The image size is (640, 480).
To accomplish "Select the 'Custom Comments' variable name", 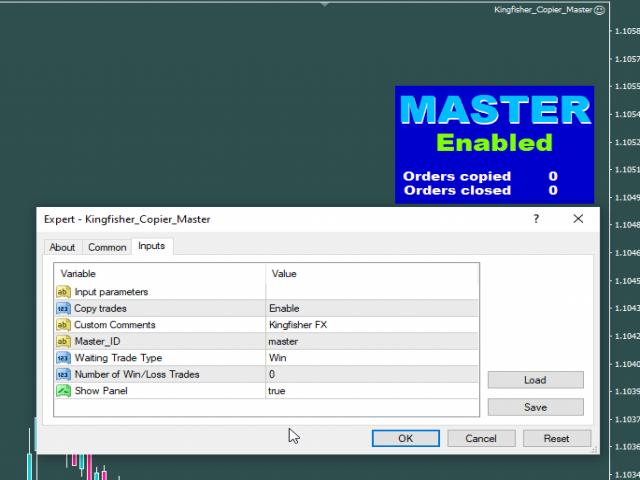I will click(115, 325).
